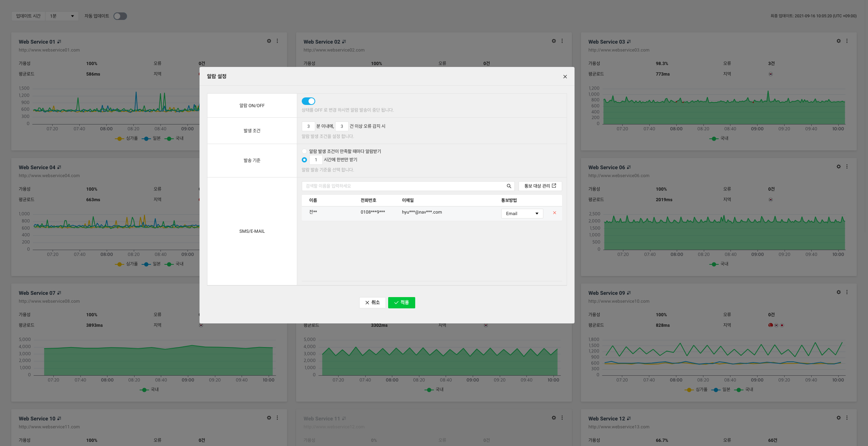Click the hours input in send criteria
Viewport: 868px width, 446px height.
(x=316, y=160)
